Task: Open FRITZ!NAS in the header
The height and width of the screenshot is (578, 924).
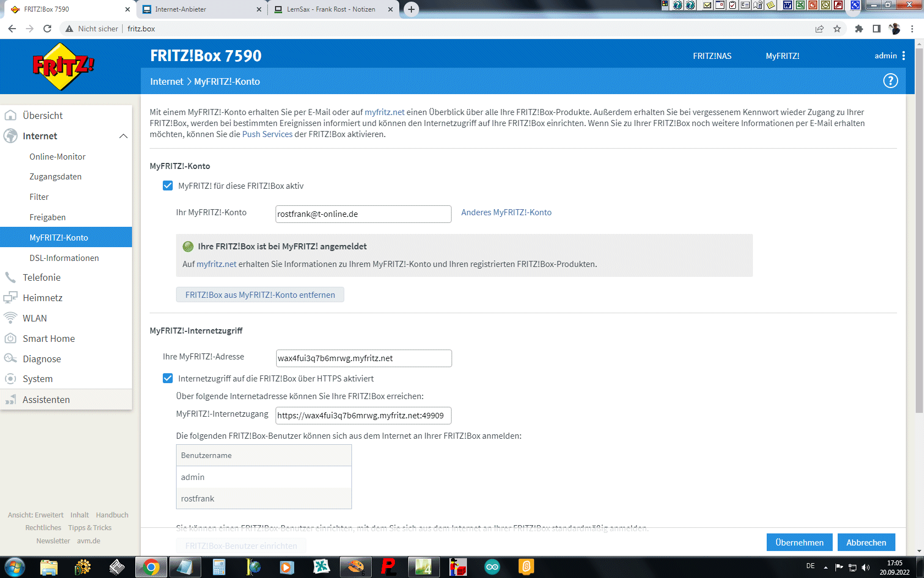Action: click(712, 56)
